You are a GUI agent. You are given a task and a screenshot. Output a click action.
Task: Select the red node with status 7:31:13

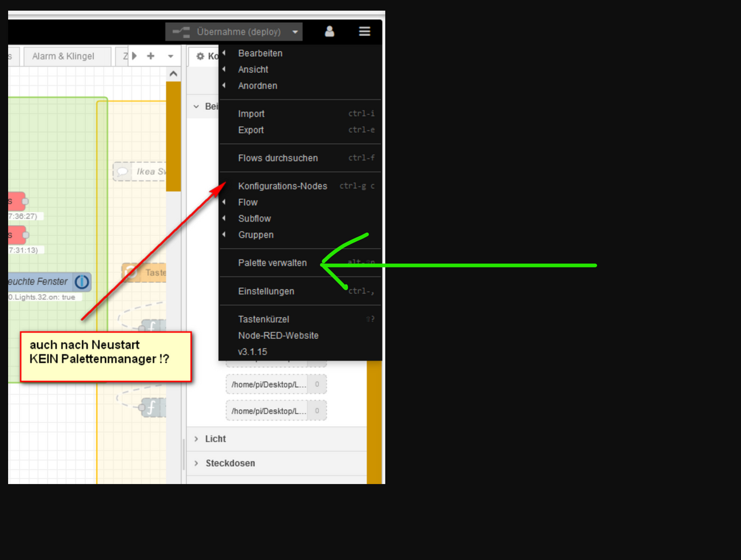click(x=17, y=235)
